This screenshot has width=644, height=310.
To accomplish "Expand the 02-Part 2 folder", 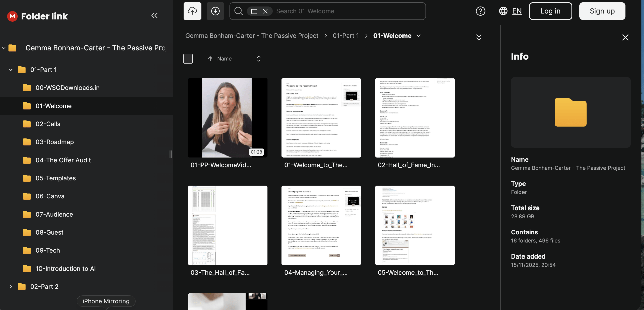I will (x=11, y=287).
